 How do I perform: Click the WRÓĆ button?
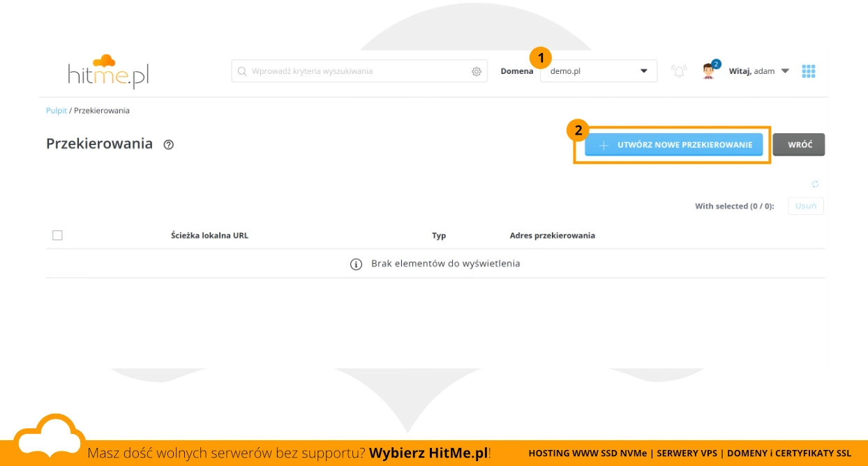(799, 145)
